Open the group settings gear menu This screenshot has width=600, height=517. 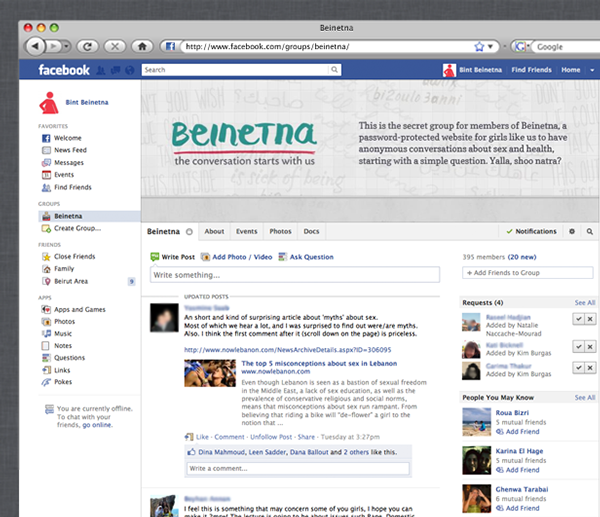(572, 231)
